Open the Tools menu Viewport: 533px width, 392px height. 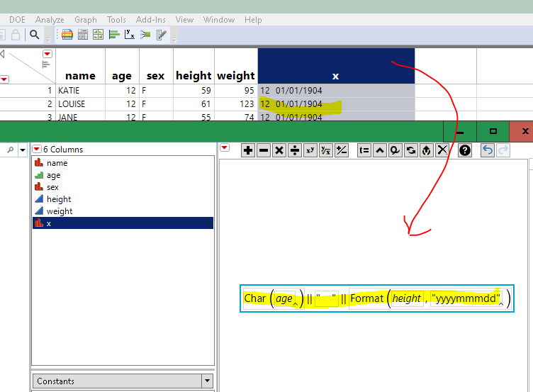(x=116, y=20)
